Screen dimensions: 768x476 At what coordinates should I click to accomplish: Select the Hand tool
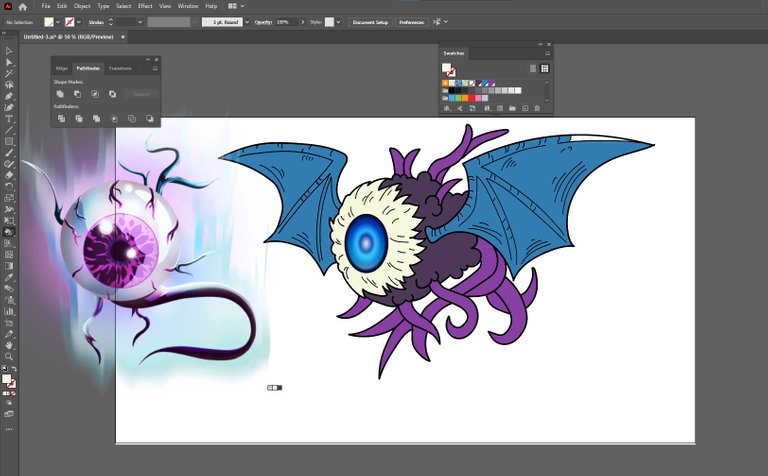point(9,345)
